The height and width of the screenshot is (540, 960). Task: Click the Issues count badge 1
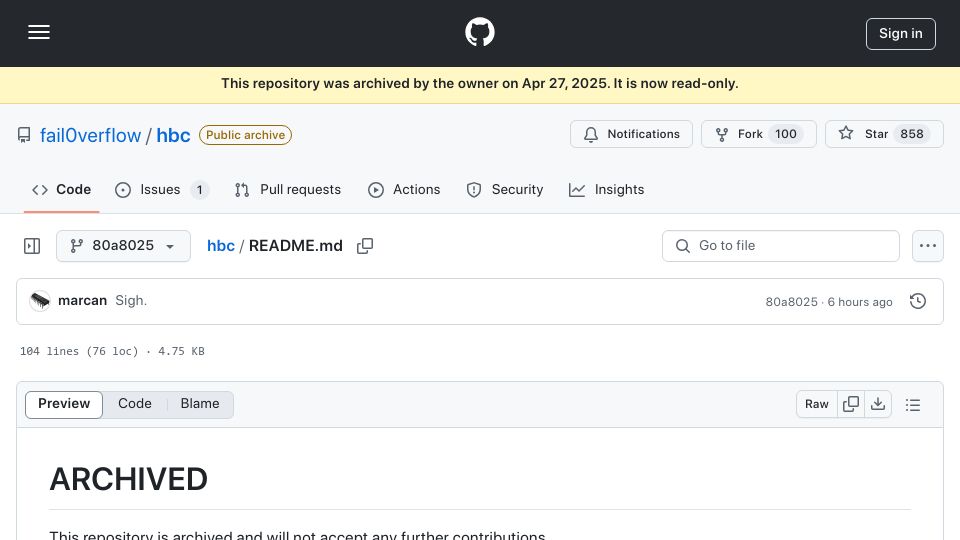199,190
